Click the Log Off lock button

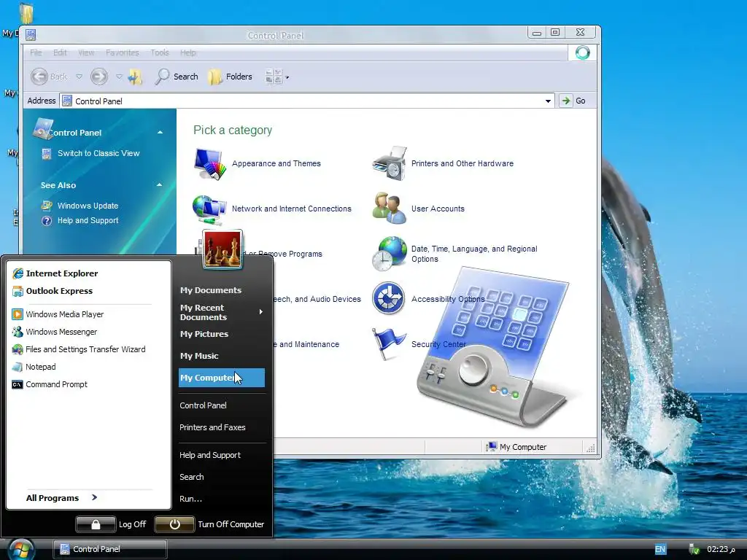point(96,524)
